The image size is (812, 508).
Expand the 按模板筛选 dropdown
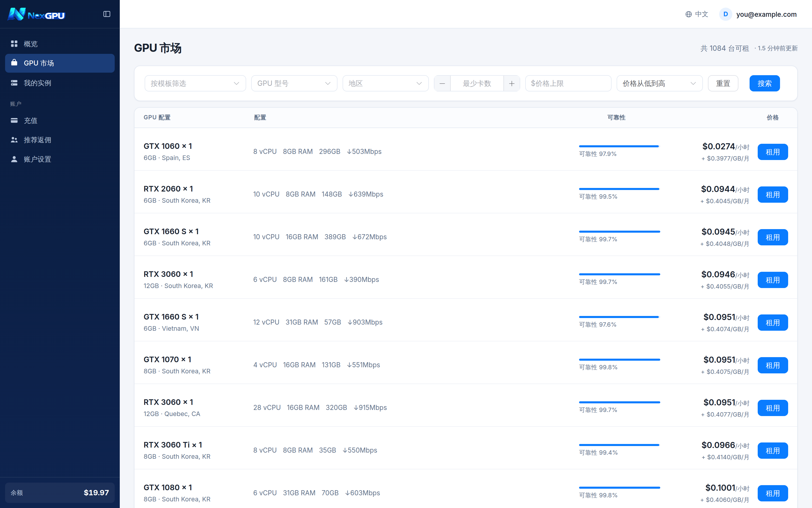pos(195,83)
